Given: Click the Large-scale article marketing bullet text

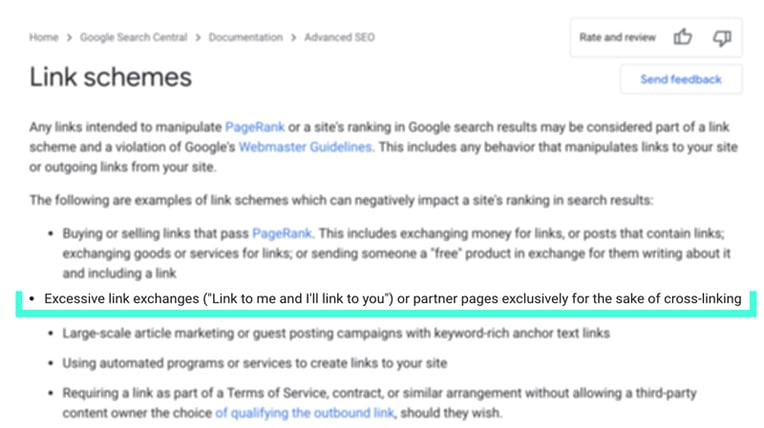Looking at the screenshot, I should [336, 333].
